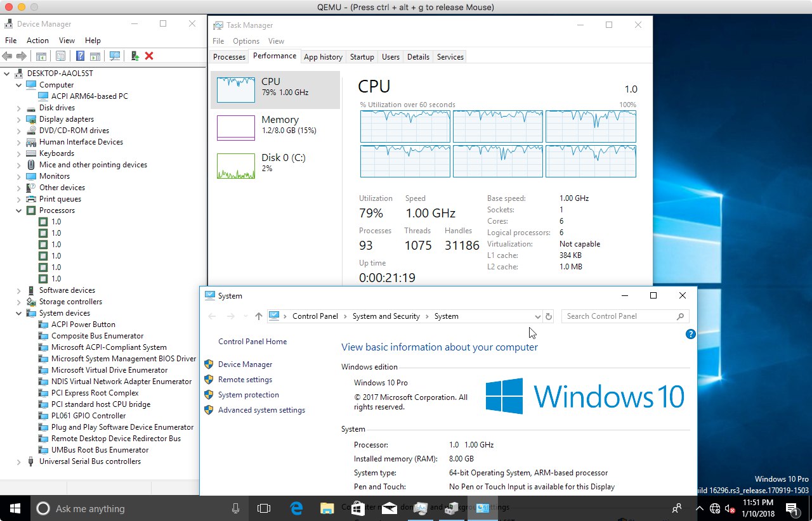The image size is (812, 521).
Task: Expand the Display adapters node
Action: [x=18, y=119]
